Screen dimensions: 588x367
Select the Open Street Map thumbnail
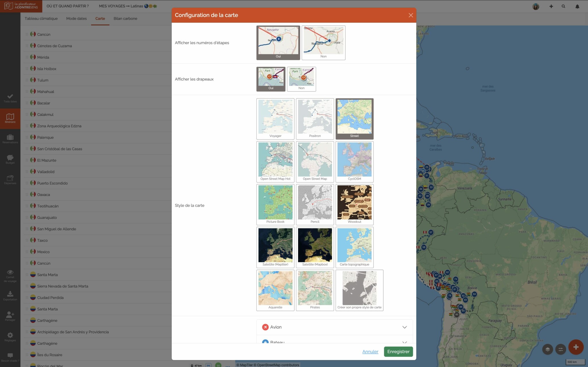[x=315, y=162]
